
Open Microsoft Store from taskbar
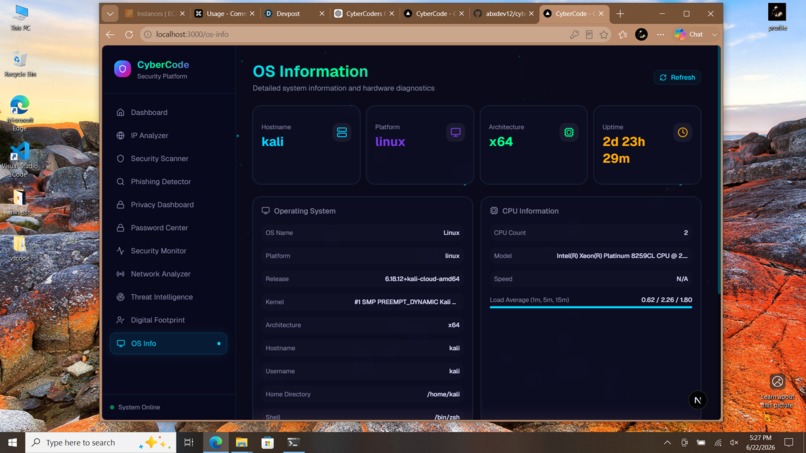[x=268, y=443]
